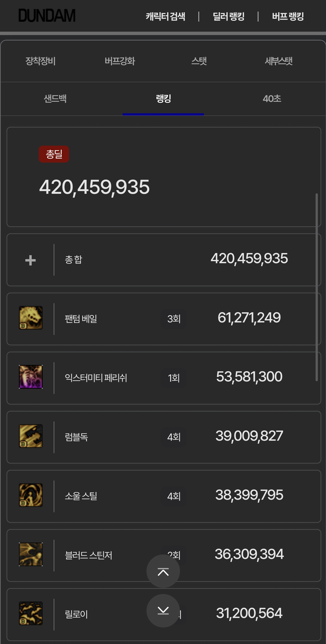Click the 팬텀 베일 skill icon

coord(31,318)
